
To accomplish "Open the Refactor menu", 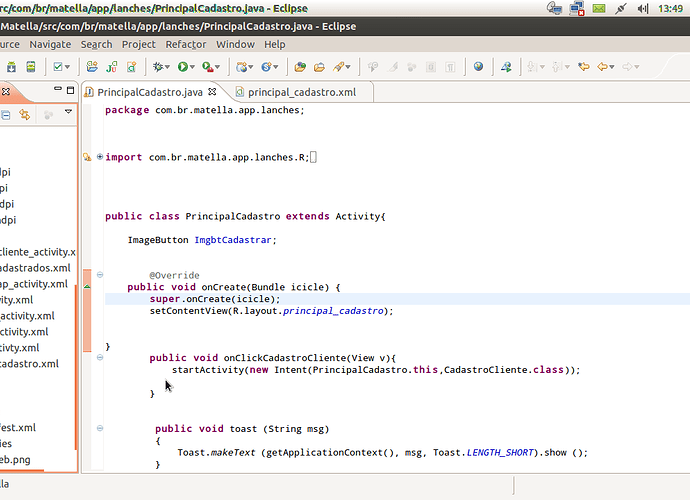I will pos(186,44).
